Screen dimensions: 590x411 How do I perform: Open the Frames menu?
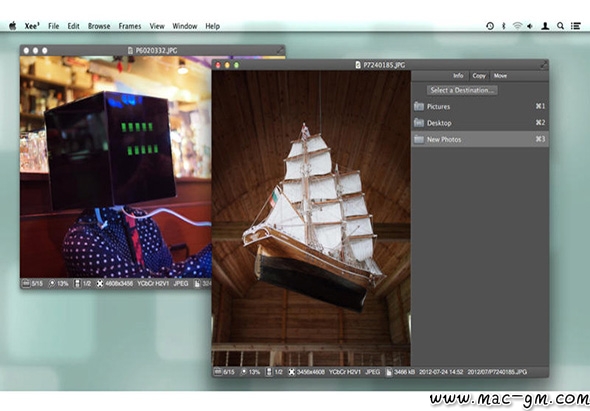coord(130,26)
